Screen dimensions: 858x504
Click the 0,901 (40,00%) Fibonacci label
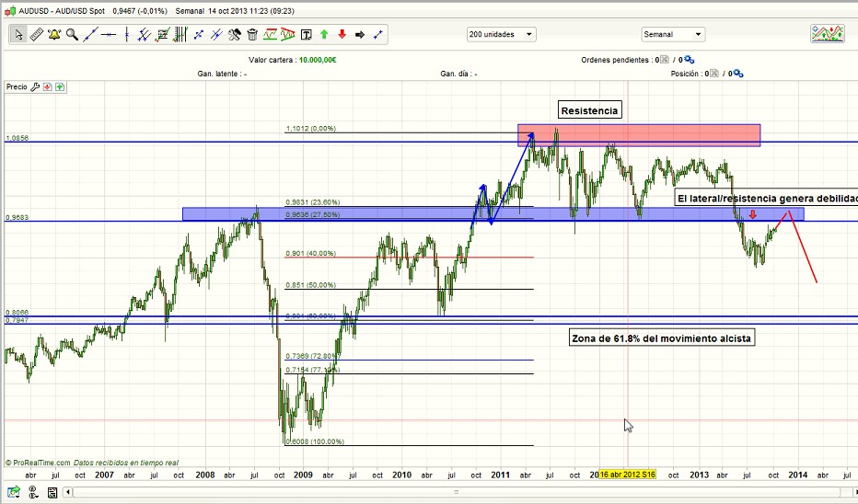pyautogui.click(x=310, y=254)
